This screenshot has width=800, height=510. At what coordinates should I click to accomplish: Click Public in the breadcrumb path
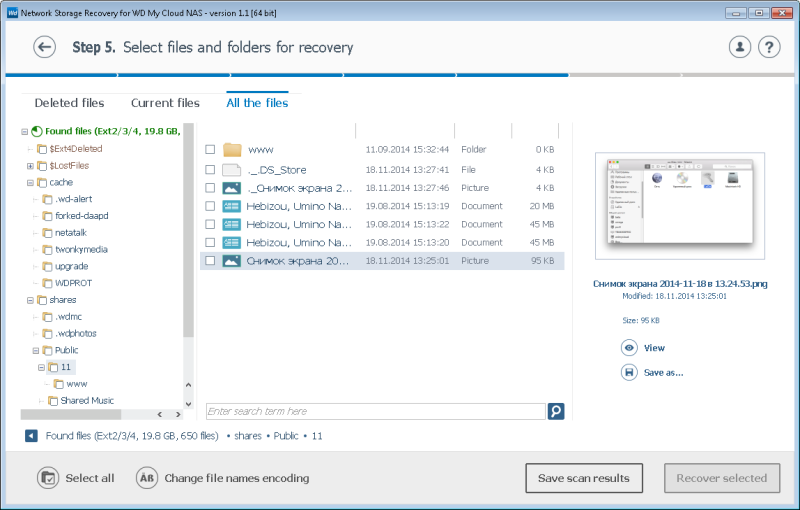click(286, 436)
